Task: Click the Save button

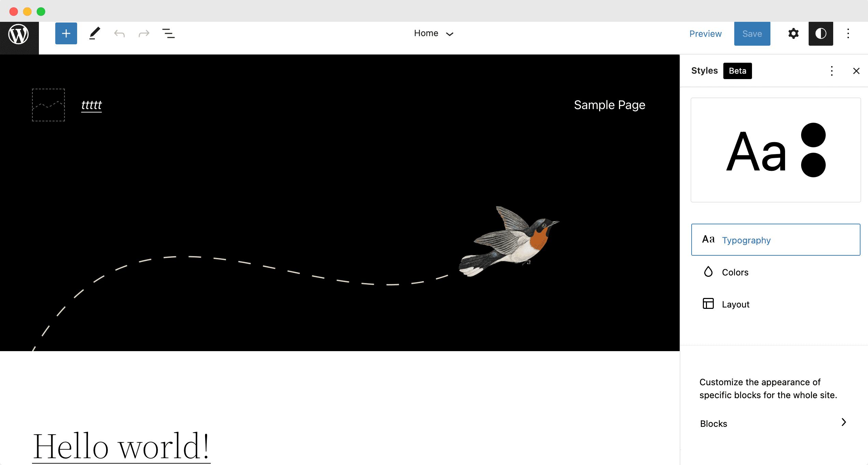Action: coord(752,33)
